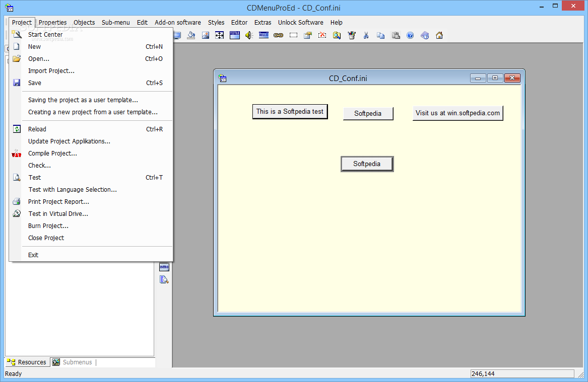Click the picture image toolbar icon
Screen dimensions: 588x382
coord(206,35)
